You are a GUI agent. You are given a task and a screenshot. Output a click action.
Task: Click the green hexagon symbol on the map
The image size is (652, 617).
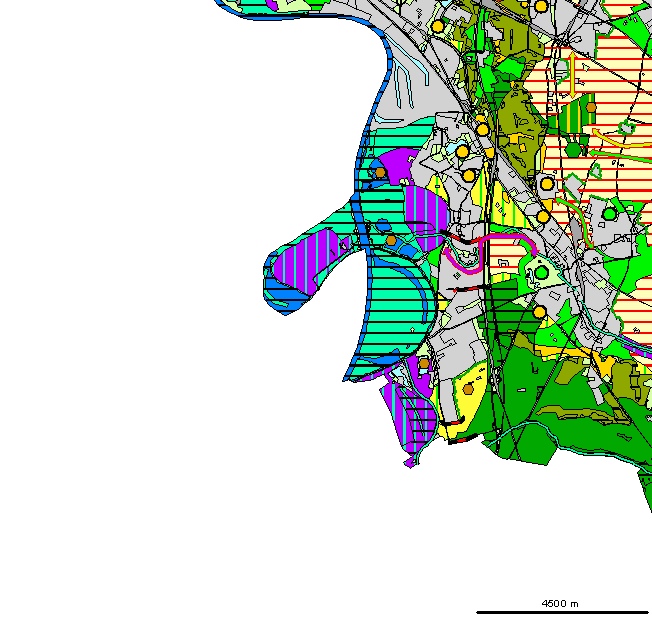(573, 150)
